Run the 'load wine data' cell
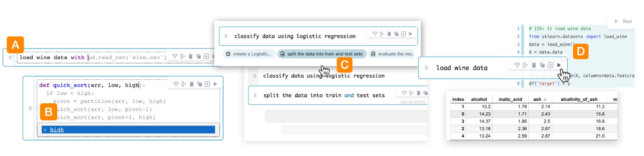644x156 pixels. click(559, 65)
